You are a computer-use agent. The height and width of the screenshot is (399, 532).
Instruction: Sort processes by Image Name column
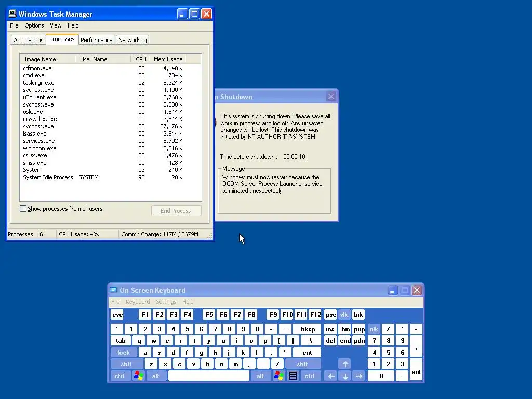pyautogui.click(x=47, y=59)
